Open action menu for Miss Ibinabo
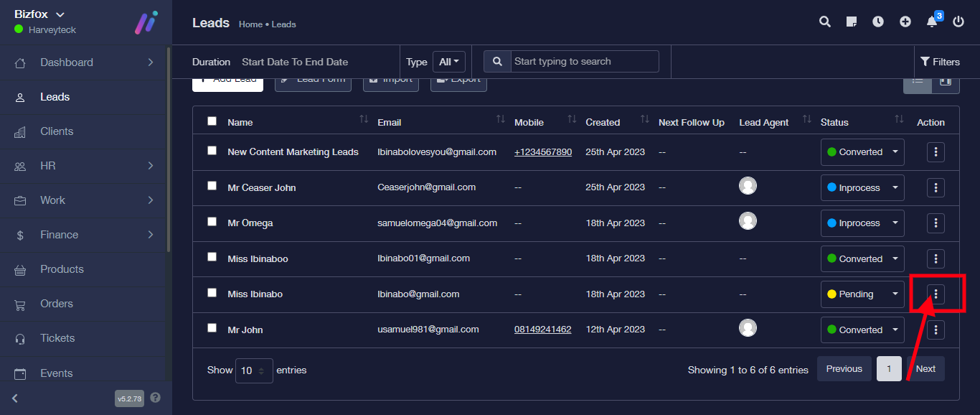The width and height of the screenshot is (980, 415). tap(936, 294)
